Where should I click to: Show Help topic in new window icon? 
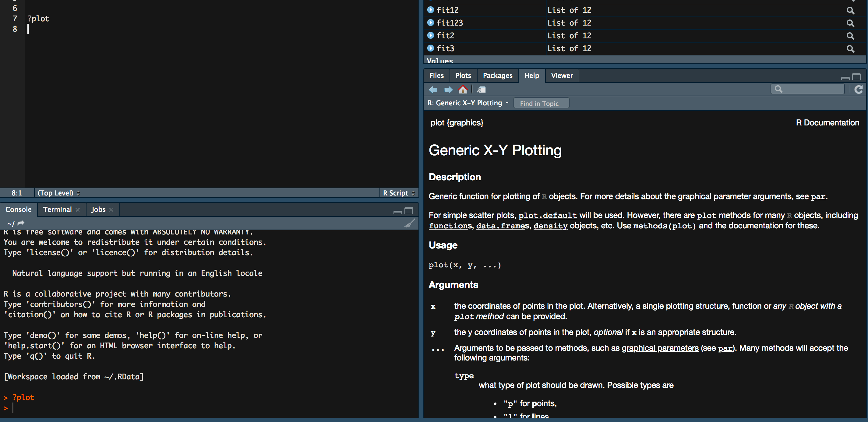click(481, 90)
